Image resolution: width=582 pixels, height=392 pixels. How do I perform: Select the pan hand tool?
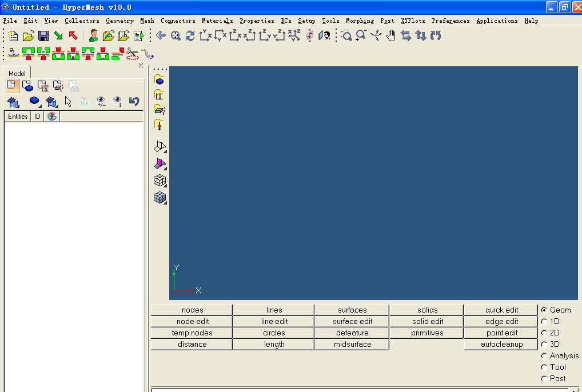tap(390, 36)
